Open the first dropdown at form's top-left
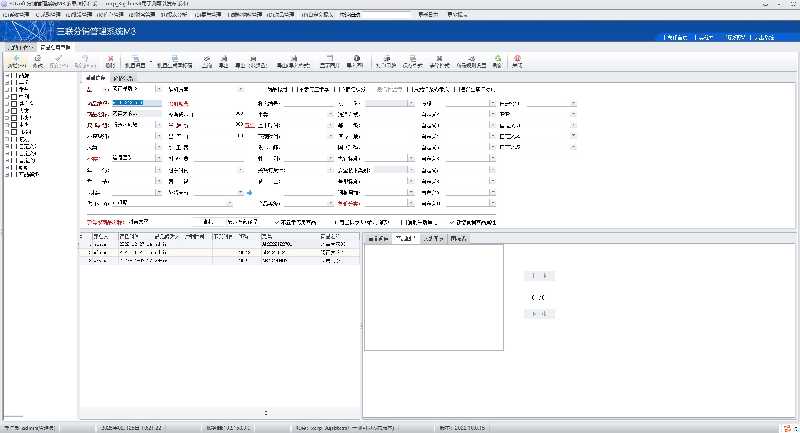Screen dimensions: 800x433 (x=158, y=89)
